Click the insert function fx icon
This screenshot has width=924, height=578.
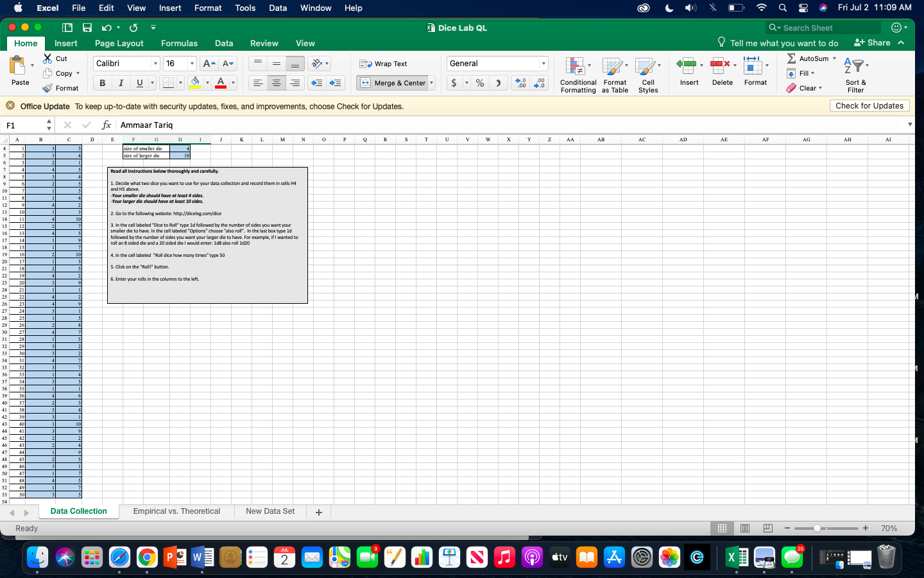point(107,125)
